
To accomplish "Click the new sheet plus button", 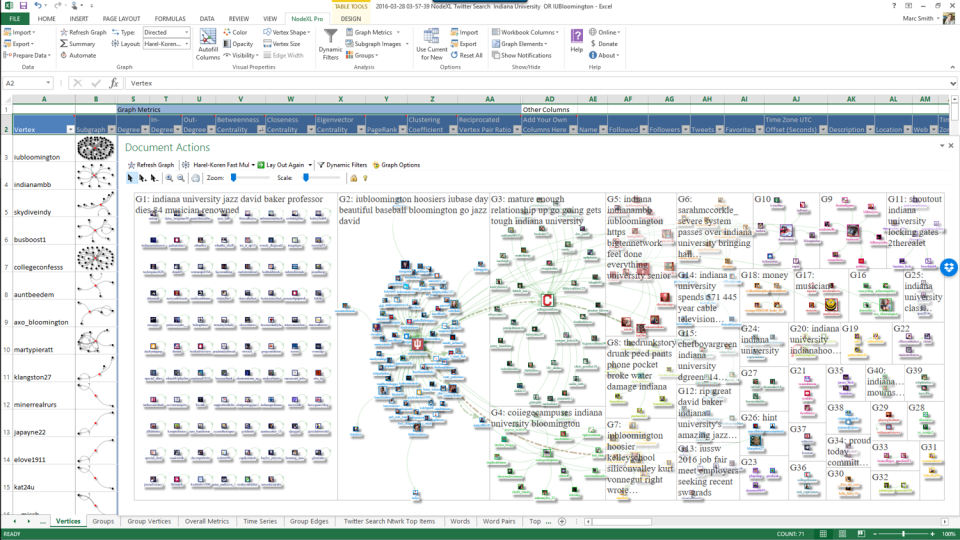I will tap(561, 522).
